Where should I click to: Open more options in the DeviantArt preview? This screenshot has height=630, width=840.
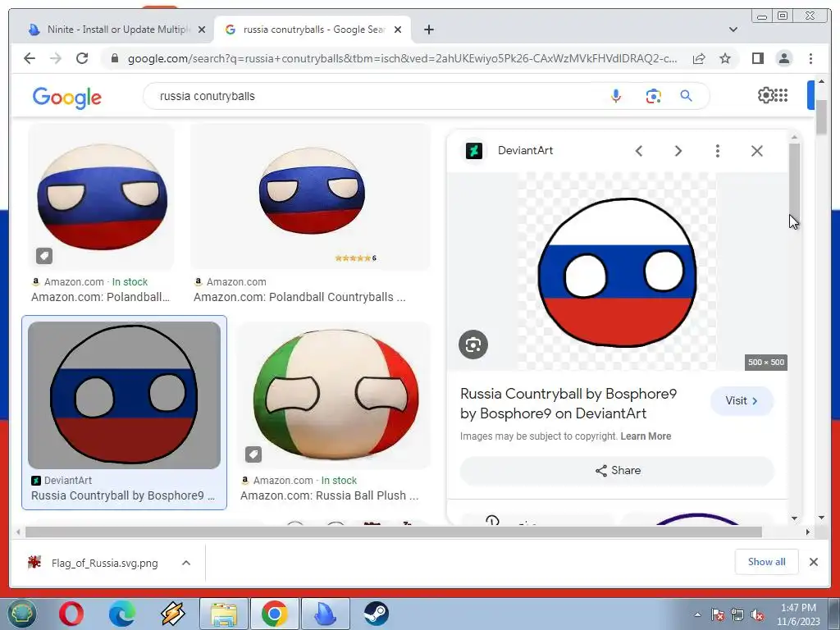pos(717,151)
